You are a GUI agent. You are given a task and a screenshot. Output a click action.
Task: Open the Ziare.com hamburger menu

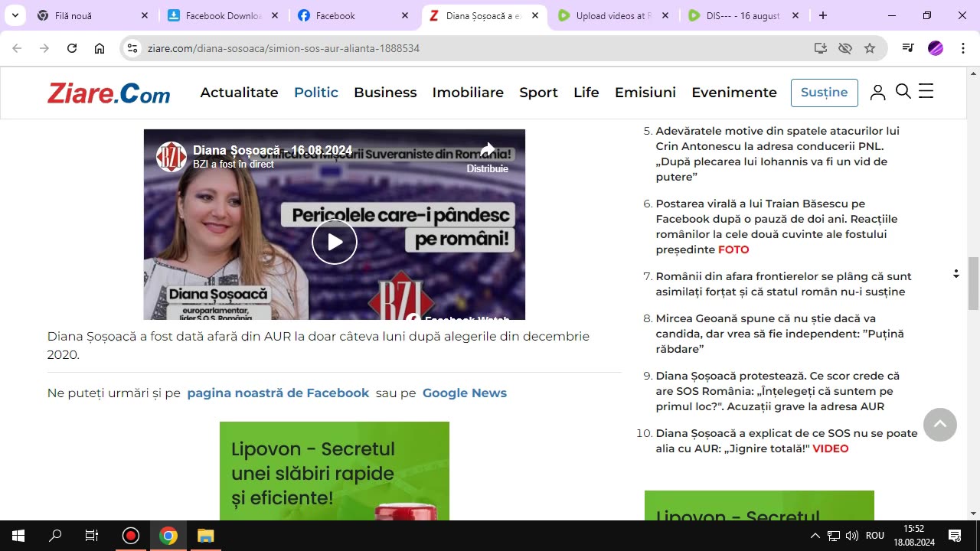tap(926, 92)
